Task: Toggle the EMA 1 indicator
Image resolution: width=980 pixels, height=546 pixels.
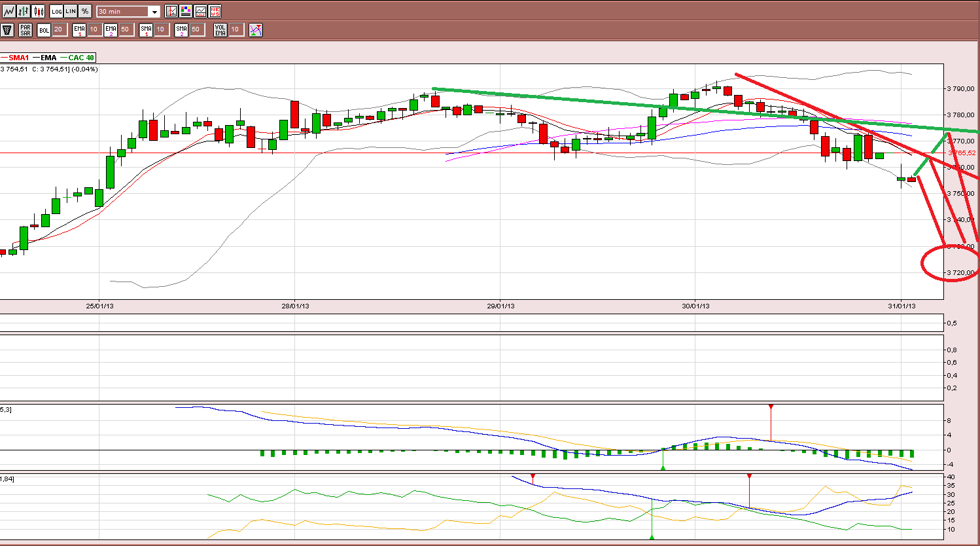Action: coord(79,29)
